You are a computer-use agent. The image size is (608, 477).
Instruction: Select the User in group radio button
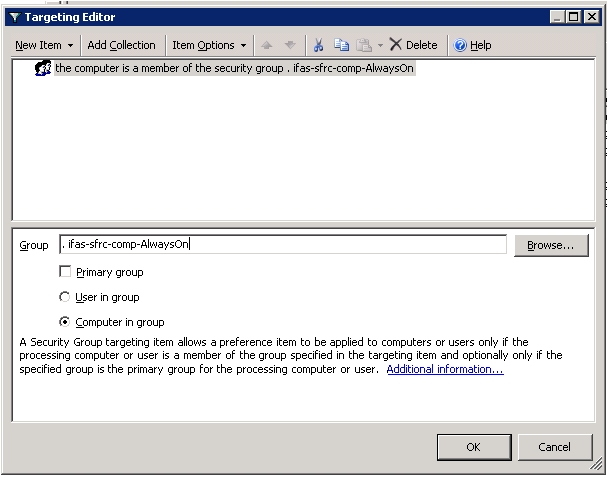66,297
